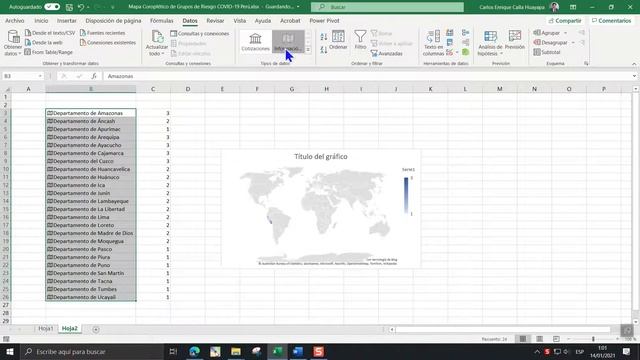This screenshot has width=640, height=360.
Task: Switch to the Fórmulas tab
Action: (x=162, y=20)
